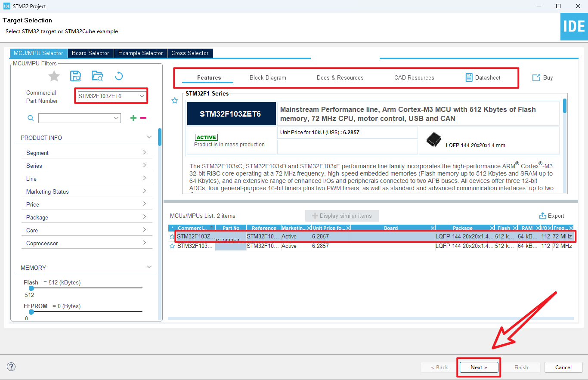Click the Buy external link icon
This screenshot has width=588, height=380.
pyautogui.click(x=536, y=78)
